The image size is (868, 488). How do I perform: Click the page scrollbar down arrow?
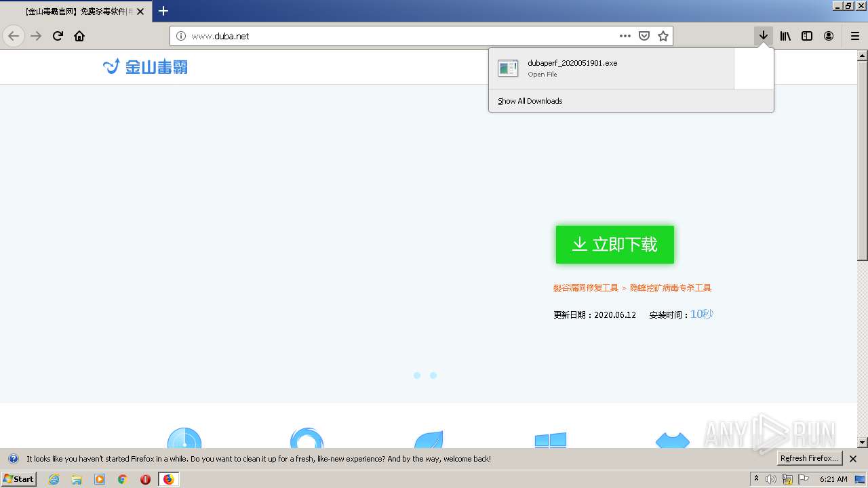click(863, 443)
